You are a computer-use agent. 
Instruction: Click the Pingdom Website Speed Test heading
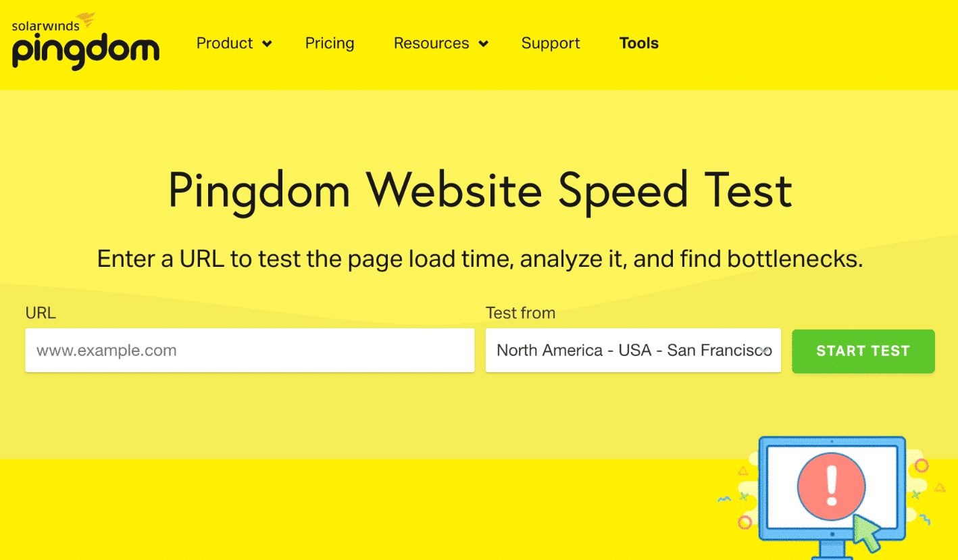pyautogui.click(x=479, y=190)
